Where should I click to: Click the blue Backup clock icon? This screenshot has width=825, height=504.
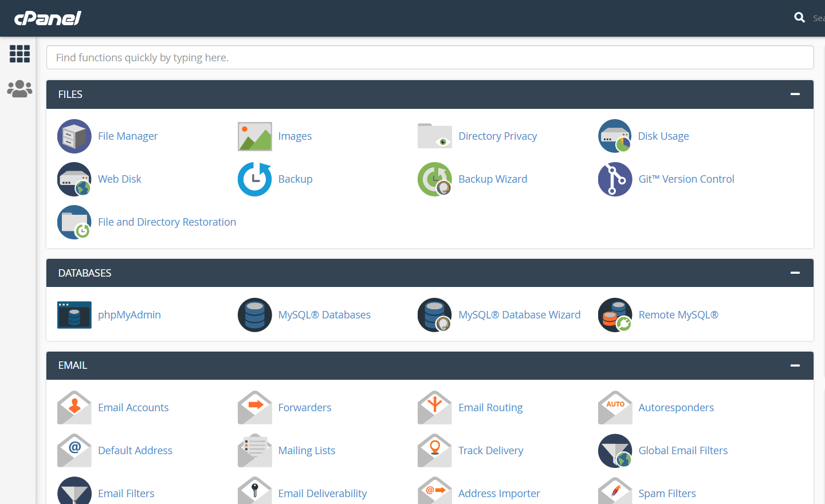coord(255,179)
